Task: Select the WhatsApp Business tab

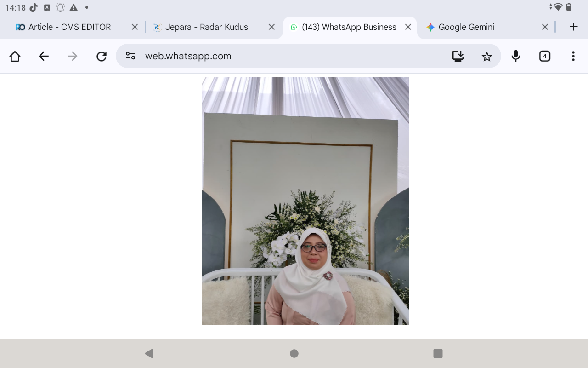Action: tap(349, 27)
